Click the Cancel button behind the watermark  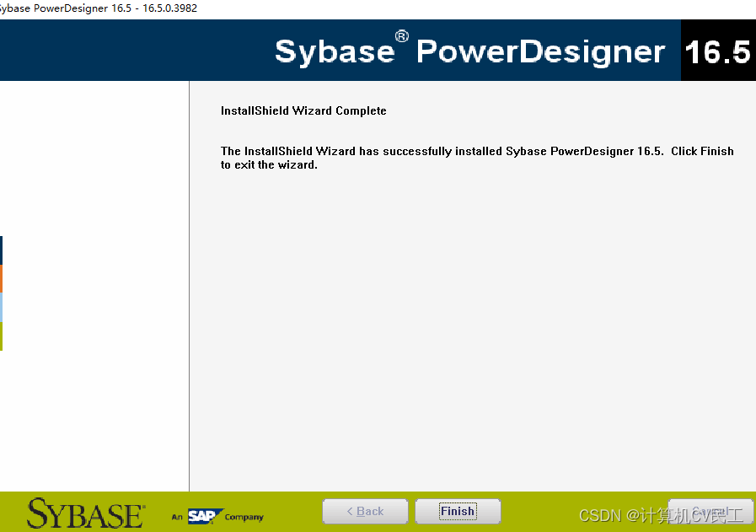[x=710, y=511]
